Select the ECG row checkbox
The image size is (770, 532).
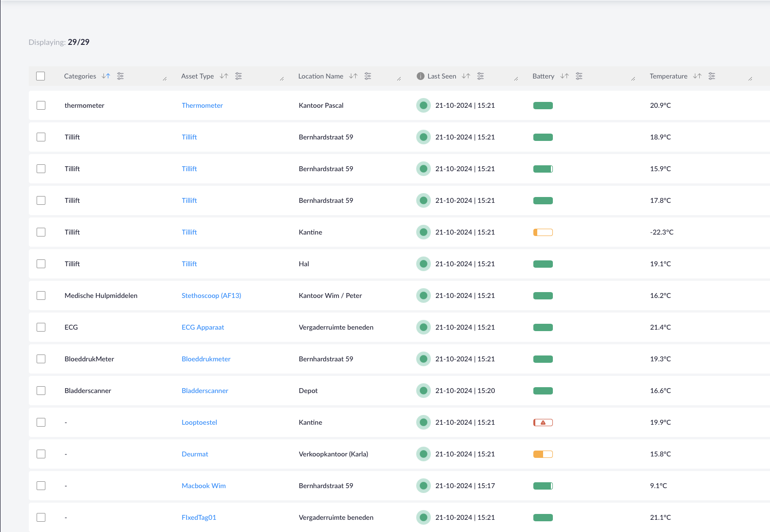click(x=41, y=327)
